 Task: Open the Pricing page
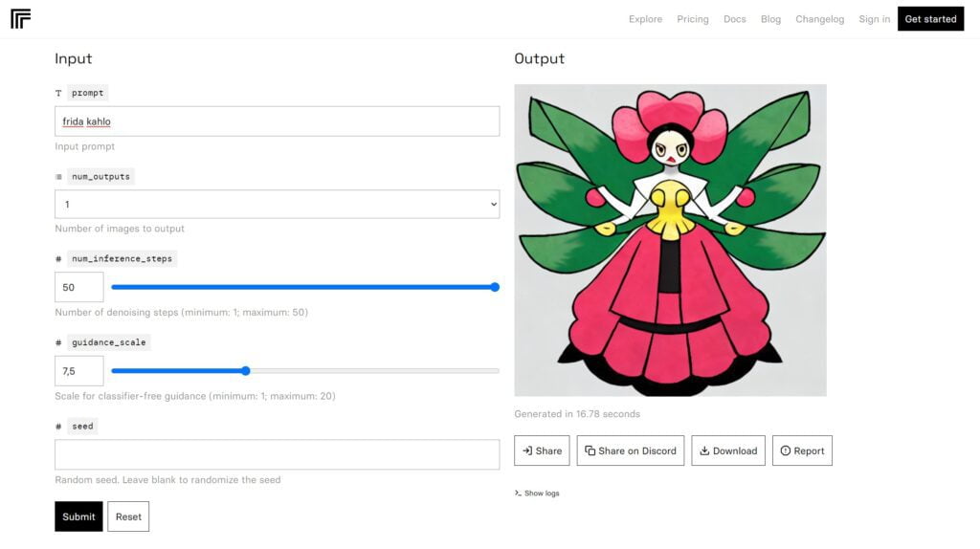point(693,19)
